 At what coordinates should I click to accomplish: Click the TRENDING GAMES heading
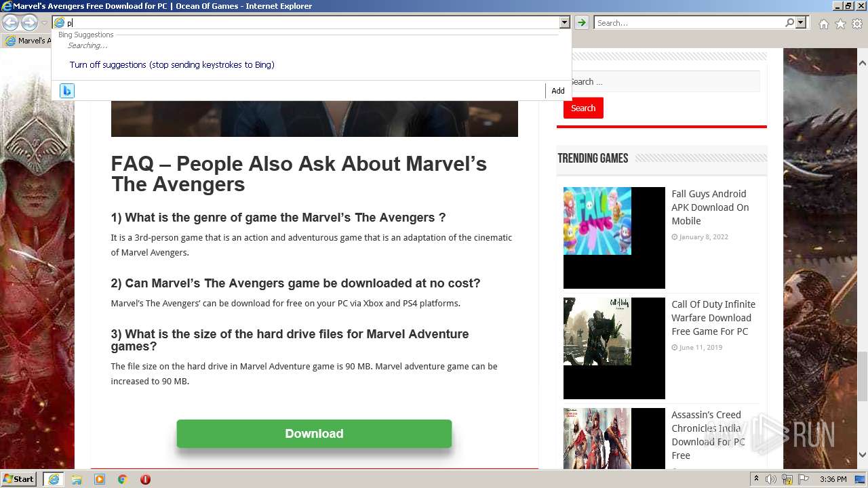coord(593,159)
